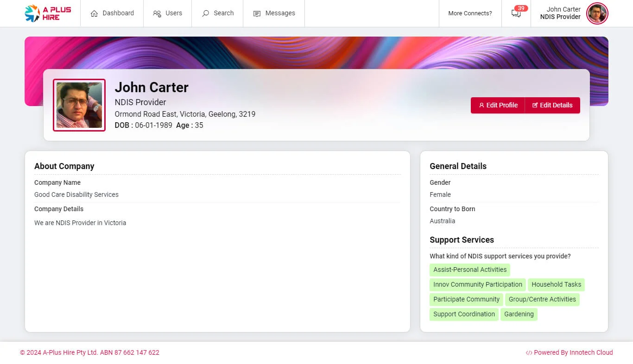Click the Messages envelope icon

(257, 13)
